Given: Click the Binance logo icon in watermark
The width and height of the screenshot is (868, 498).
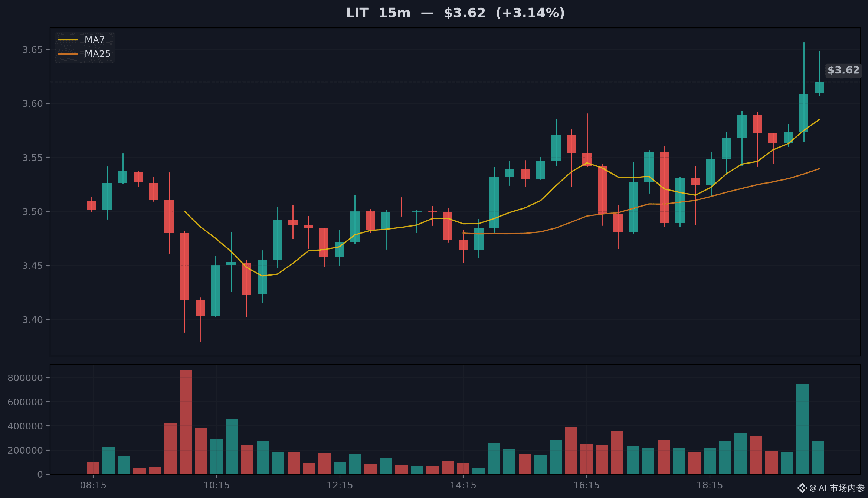Looking at the screenshot, I should click(x=802, y=488).
